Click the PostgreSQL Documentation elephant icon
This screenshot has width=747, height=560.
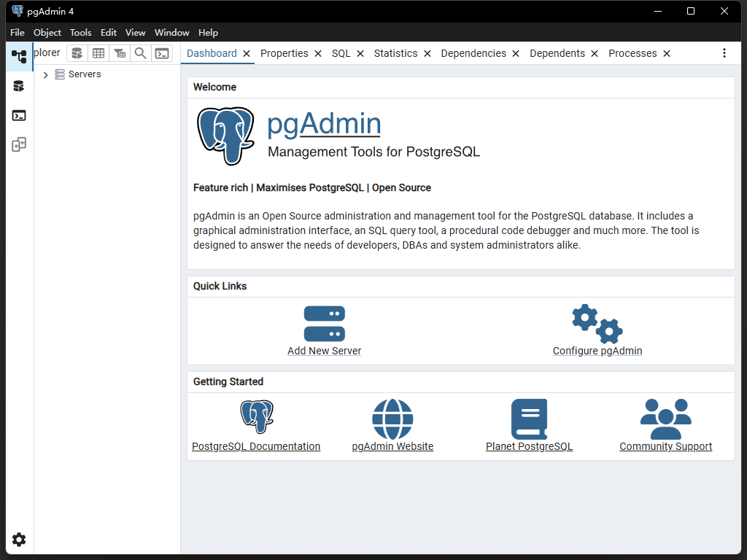(257, 417)
